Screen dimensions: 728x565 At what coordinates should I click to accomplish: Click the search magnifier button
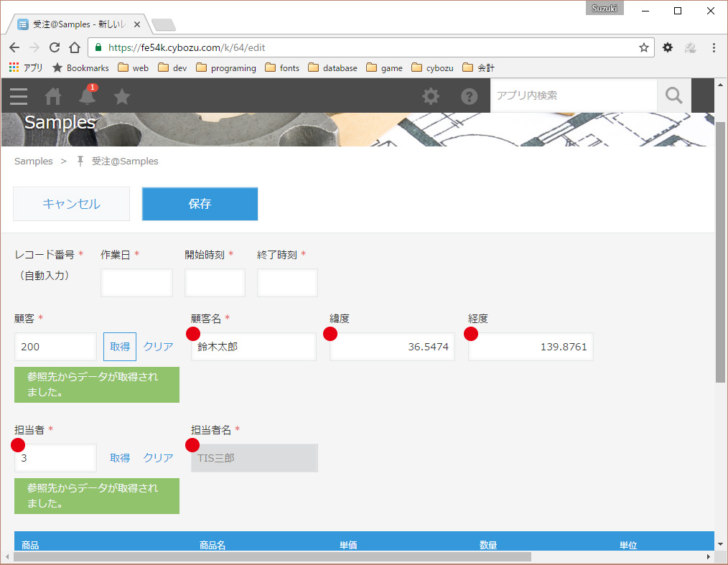pyautogui.click(x=673, y=95)
